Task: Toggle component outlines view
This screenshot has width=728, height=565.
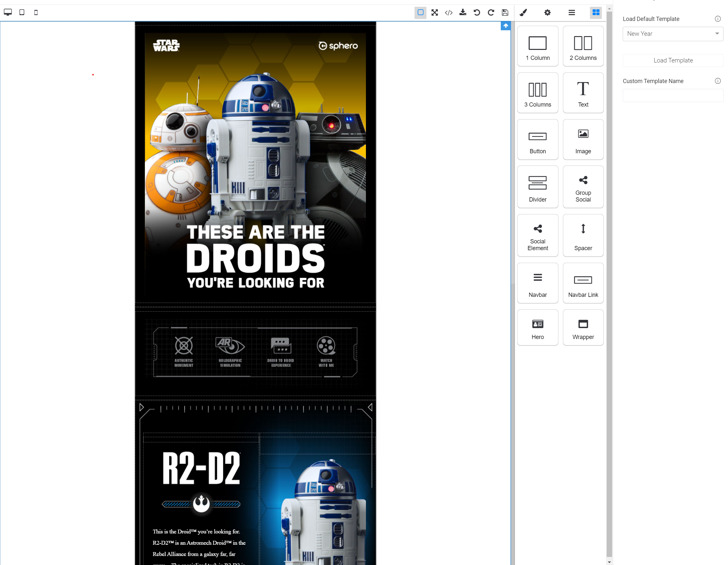Action: coord(420,12)
